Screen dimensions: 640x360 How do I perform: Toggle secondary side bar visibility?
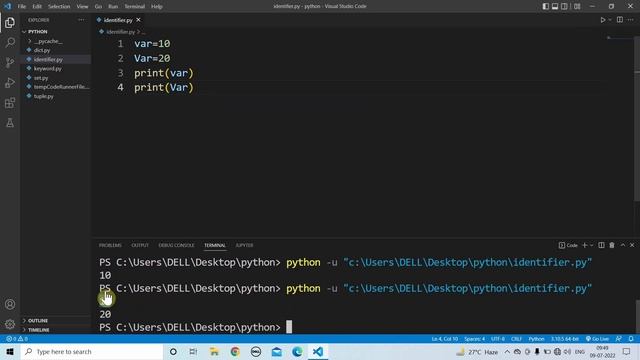564,6
